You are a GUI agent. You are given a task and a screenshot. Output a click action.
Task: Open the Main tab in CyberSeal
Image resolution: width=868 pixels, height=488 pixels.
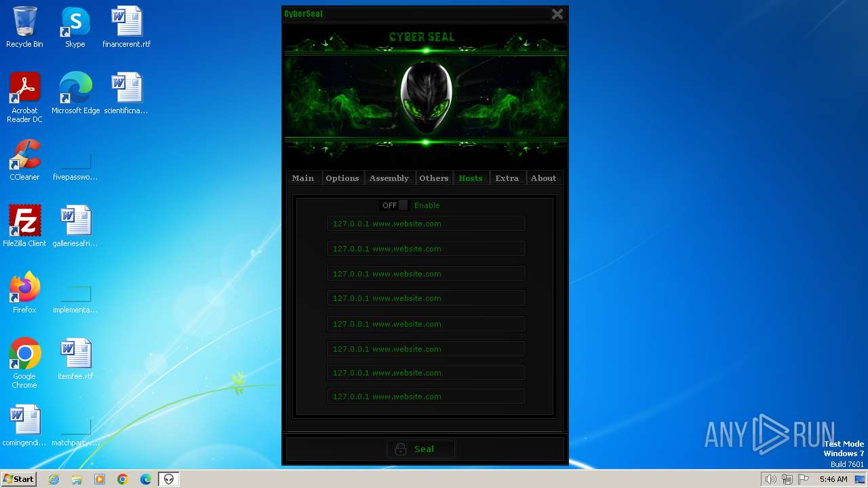coord(303,178)
